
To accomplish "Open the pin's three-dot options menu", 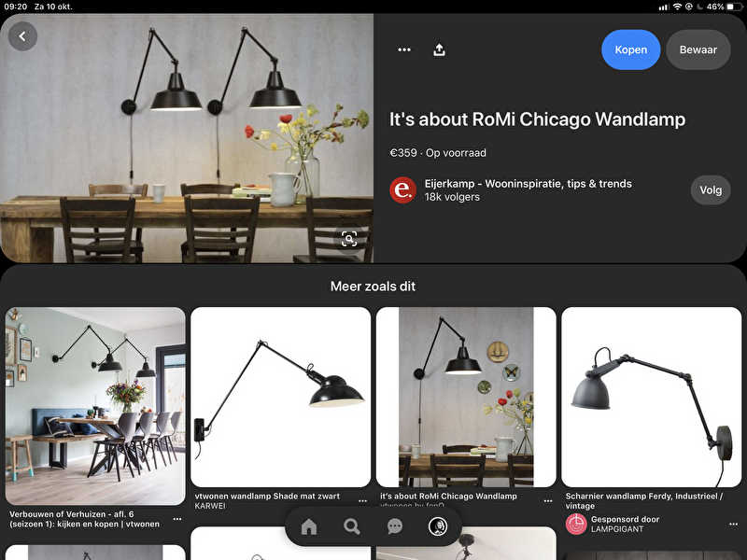I will (404, 50).
